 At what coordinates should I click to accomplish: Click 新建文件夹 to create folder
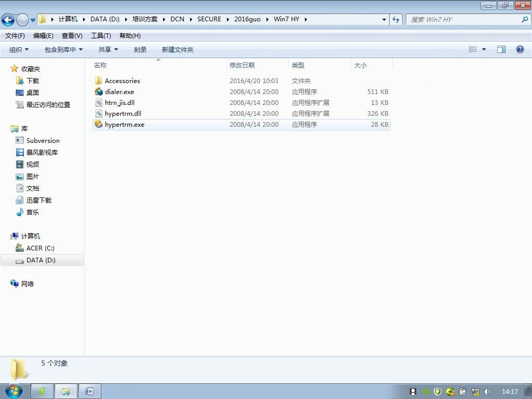tap(178, 49)
